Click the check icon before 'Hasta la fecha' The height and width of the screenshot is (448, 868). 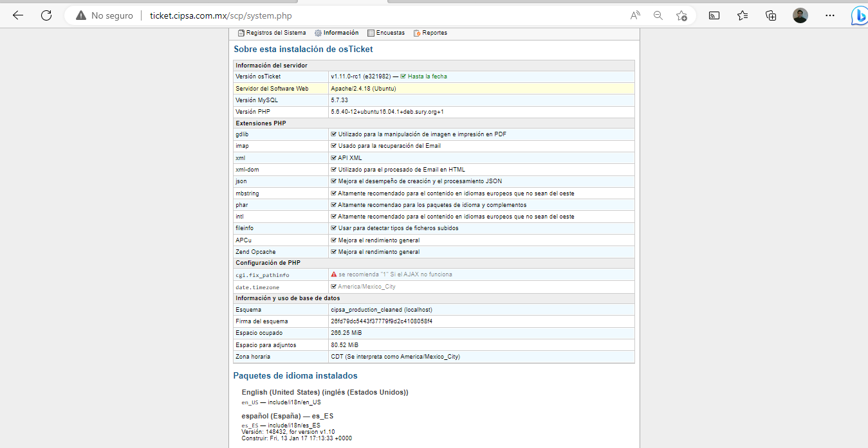pyautogui.click(x=403, y=76)
